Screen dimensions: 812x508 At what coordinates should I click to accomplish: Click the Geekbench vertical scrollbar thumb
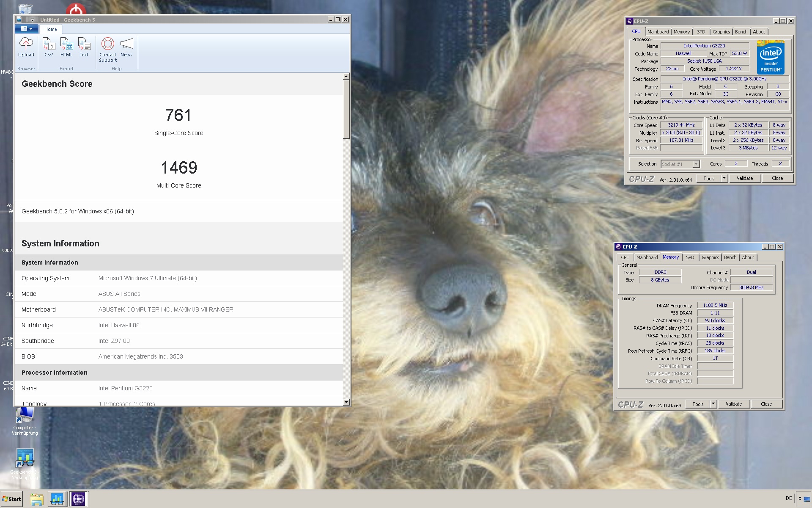(x=346, y=109)
